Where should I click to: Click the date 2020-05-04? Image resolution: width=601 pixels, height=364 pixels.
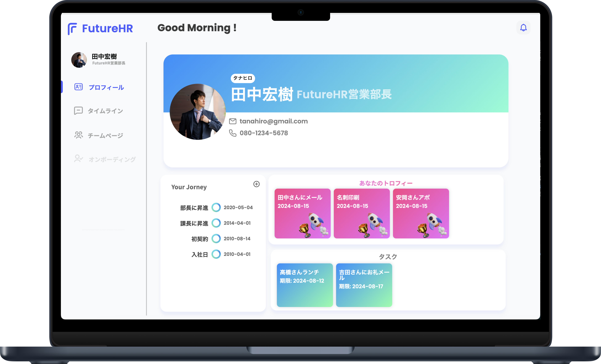pyautogui.click(x=238, y=207)
